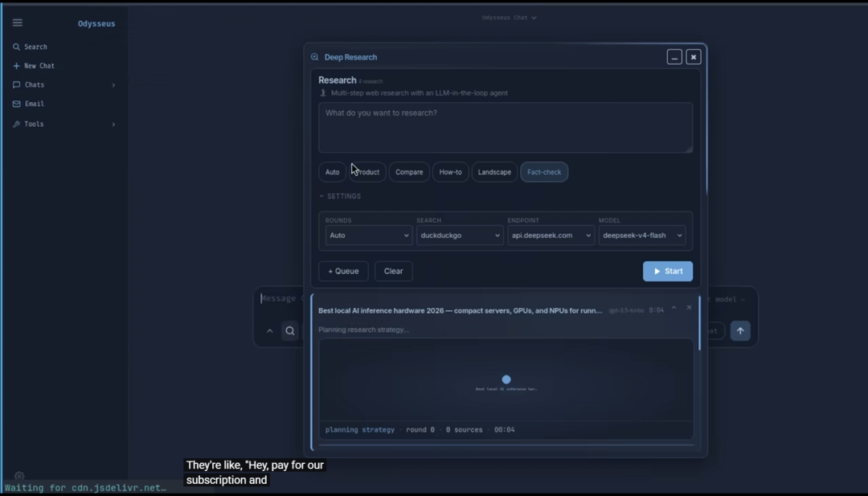868x496 pixels.
Task: Click the Search magnifier icon in sidebar
Action: 17,47
